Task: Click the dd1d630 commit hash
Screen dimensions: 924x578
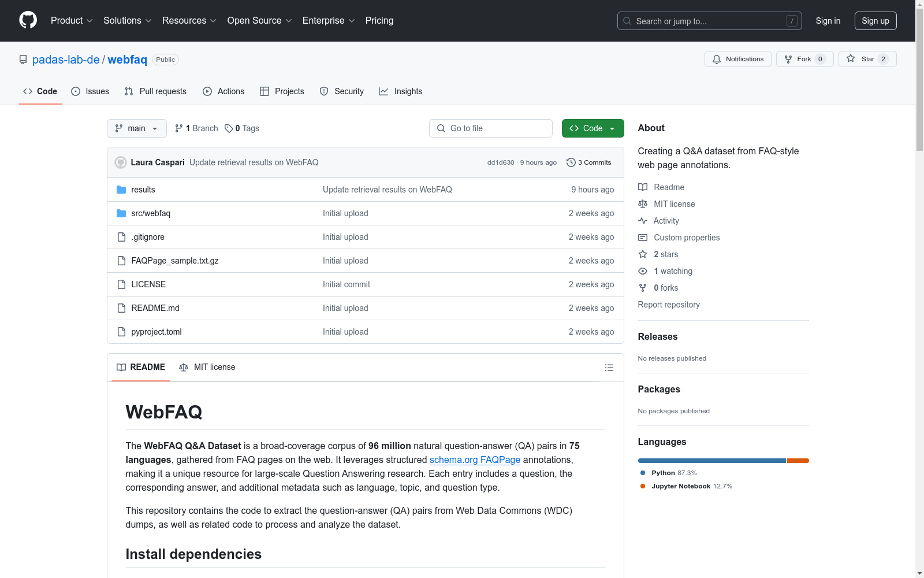Action: pyautogui.click(x=501, y=162)
